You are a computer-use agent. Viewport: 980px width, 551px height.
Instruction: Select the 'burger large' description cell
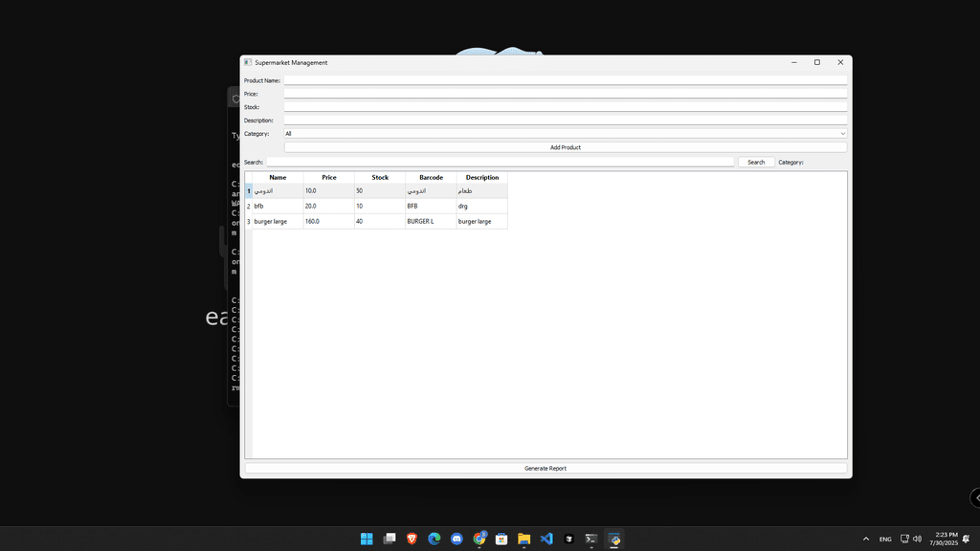(482, 221)
